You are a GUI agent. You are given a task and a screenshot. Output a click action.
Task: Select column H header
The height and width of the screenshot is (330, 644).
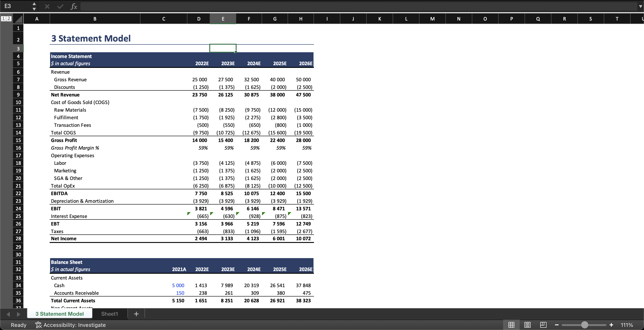click(x=301, y=19)
